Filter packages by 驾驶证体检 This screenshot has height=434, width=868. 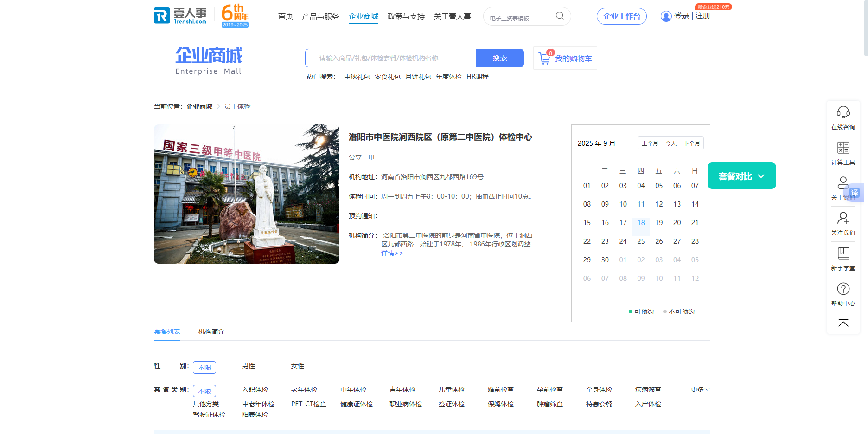[209, 415]
